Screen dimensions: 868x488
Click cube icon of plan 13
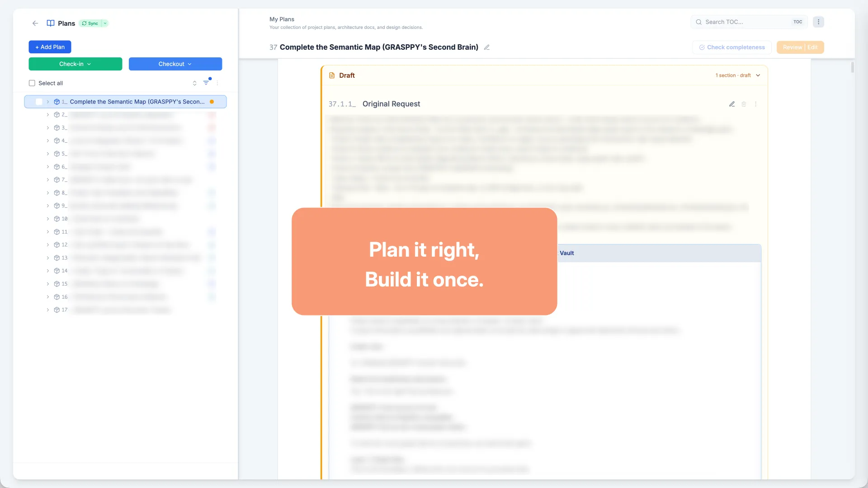pos(57,258)
